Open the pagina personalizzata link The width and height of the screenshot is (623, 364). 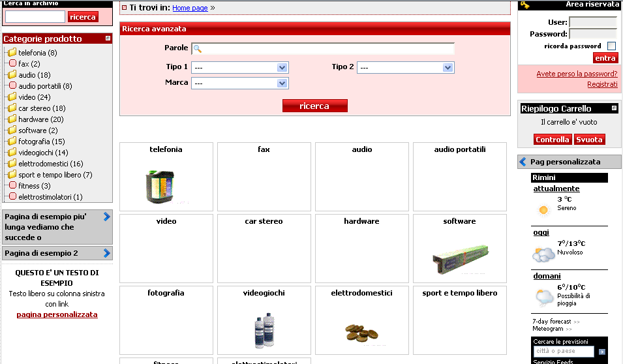pos(57,314)
